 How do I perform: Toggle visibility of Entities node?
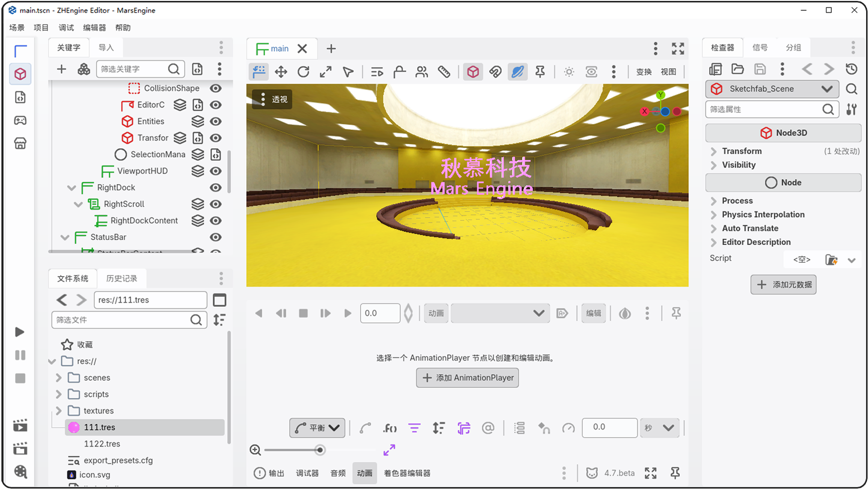[x=216, y=121]
